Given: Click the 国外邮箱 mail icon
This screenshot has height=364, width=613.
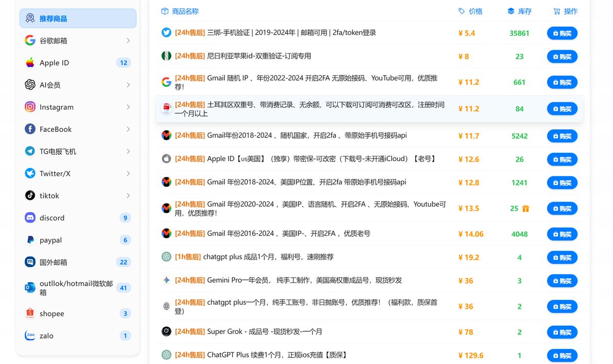Looking at the screenshot, I should coord(30,262).
